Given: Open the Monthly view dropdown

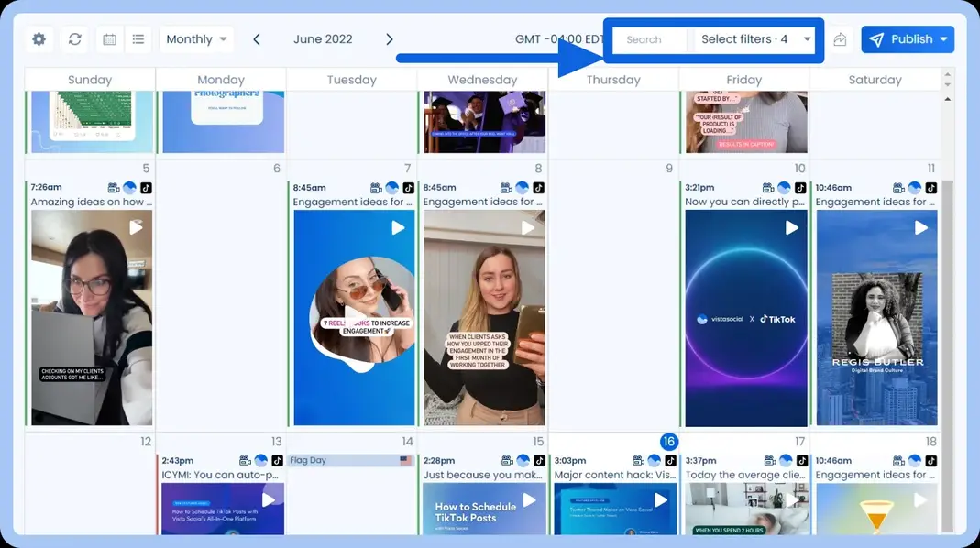Looking at the screenshot, I should (x=196, y=39).
